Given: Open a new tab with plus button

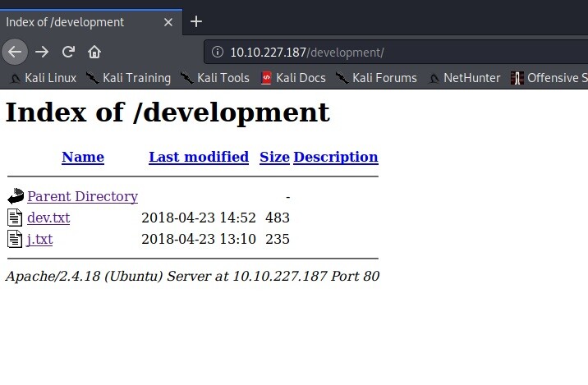Looking at the screenshot, I should point(195,21).
